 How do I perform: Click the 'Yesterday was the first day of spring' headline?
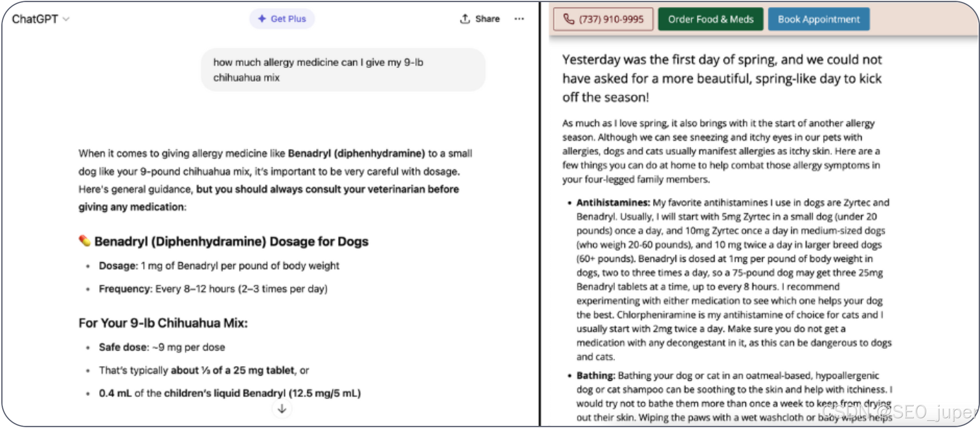point(722,78)
